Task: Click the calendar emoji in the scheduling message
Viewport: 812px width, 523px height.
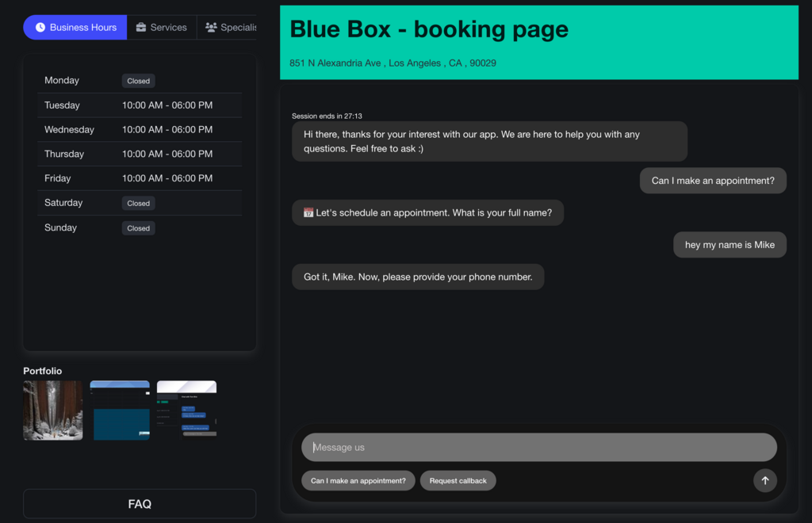Action: [308, 212]
